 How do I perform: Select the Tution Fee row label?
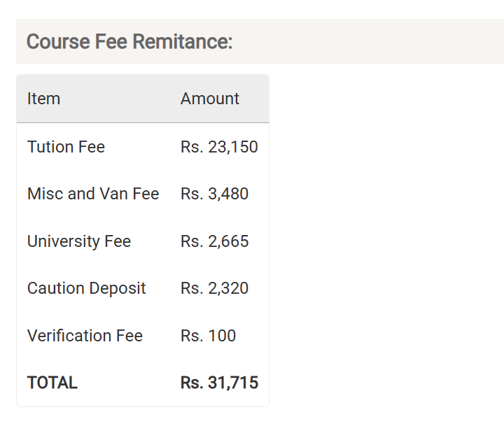pyautogui.click(x=66, y=147)
